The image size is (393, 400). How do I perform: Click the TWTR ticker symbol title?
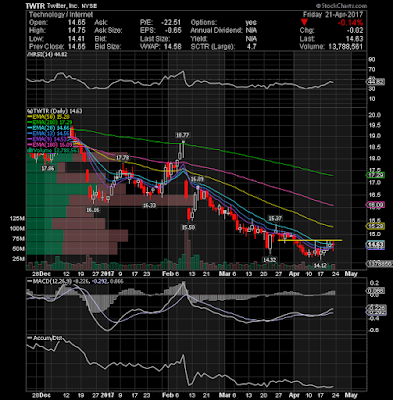(35, 6)
